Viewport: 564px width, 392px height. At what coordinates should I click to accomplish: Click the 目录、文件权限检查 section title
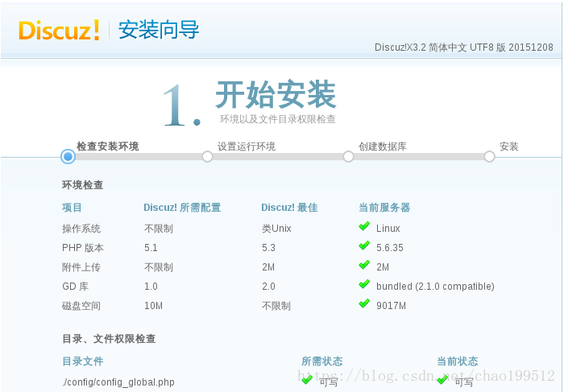click(x=109, y=339)
